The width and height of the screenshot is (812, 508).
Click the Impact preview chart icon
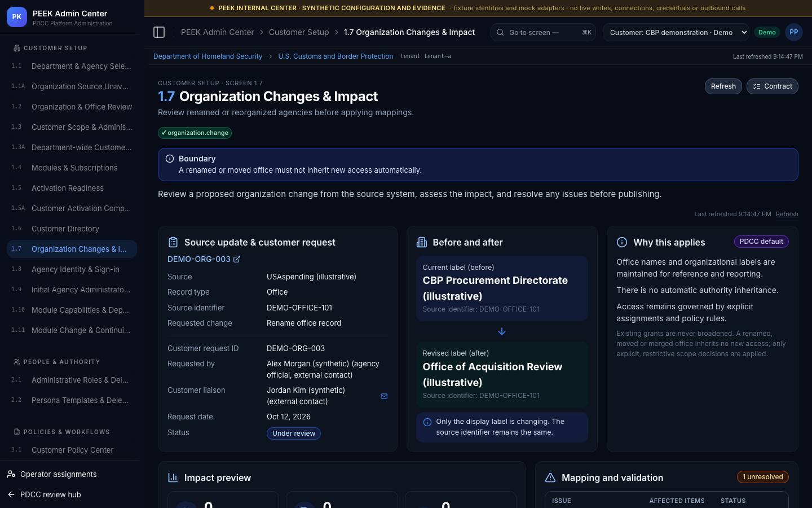coord(173,478)
